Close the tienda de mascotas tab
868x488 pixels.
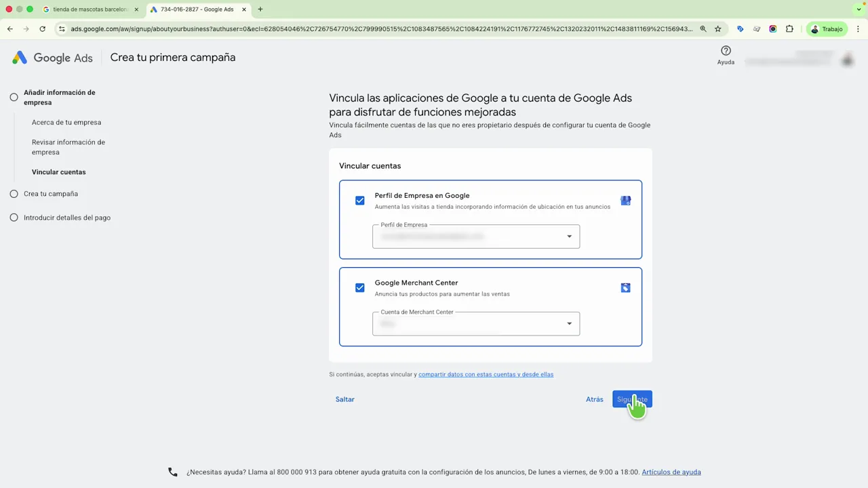coord(136,9)
